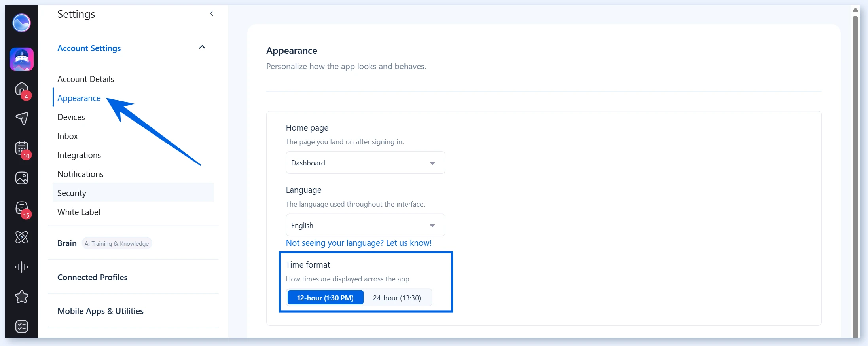
Task: Open the star icon in sidebar
Action: tap(22, 297)
